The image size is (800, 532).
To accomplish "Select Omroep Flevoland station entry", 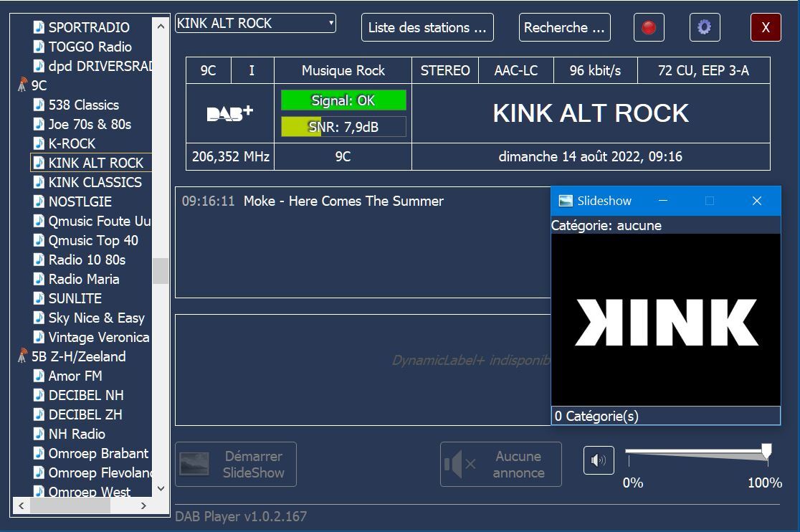I will pyautogui.click(x=100, y=472).
